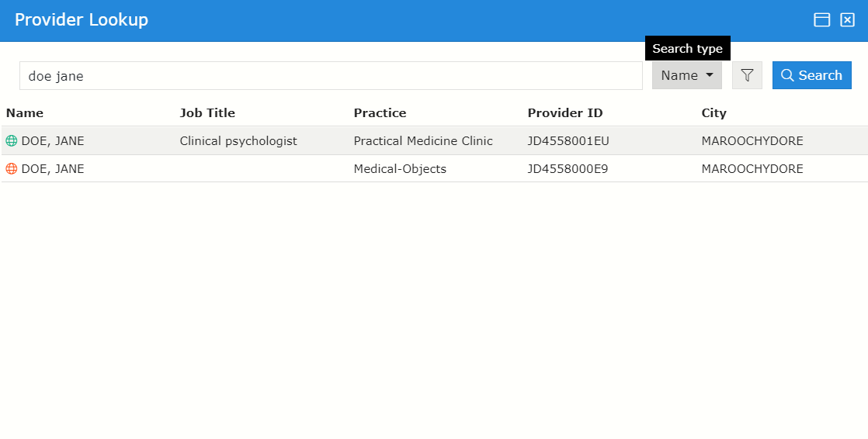Click the Provider Lookup title bar text
Viewport: 868px width, 439px height.
click(82, 20)
